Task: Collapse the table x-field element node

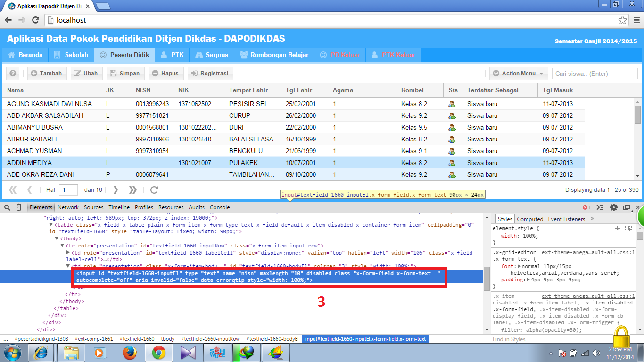Action: [x=51, y=225]
